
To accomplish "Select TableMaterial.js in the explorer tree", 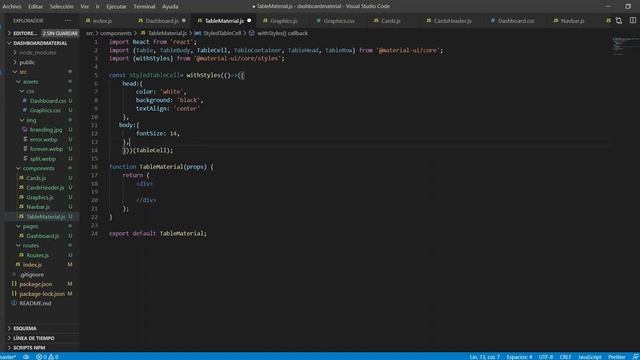I will click(x=45, y=217).
